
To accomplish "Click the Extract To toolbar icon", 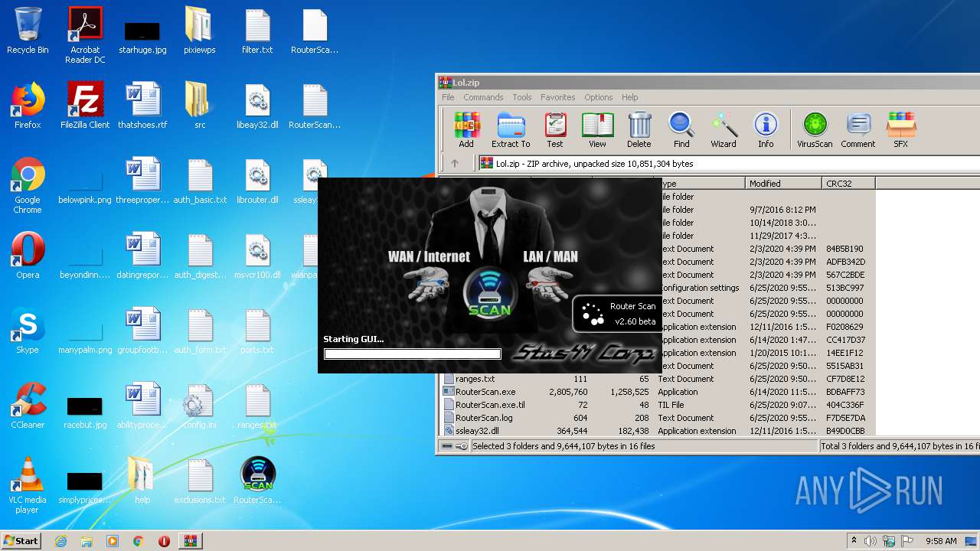I will click(511, 129).
